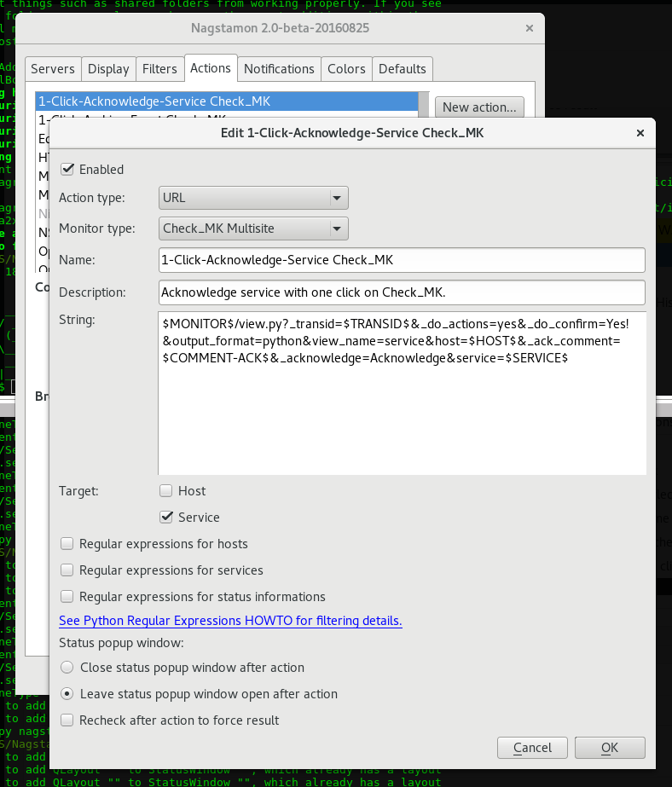Select Leave status popup window open option
The width and height of the screenshot is (672, 787).
pyautogui.click(x=67, y=694)
